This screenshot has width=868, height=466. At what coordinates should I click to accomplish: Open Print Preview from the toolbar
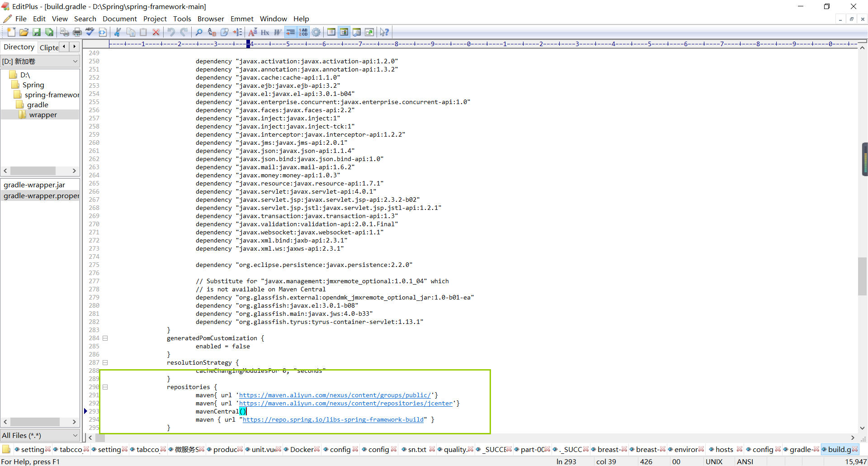coord(65,32)
